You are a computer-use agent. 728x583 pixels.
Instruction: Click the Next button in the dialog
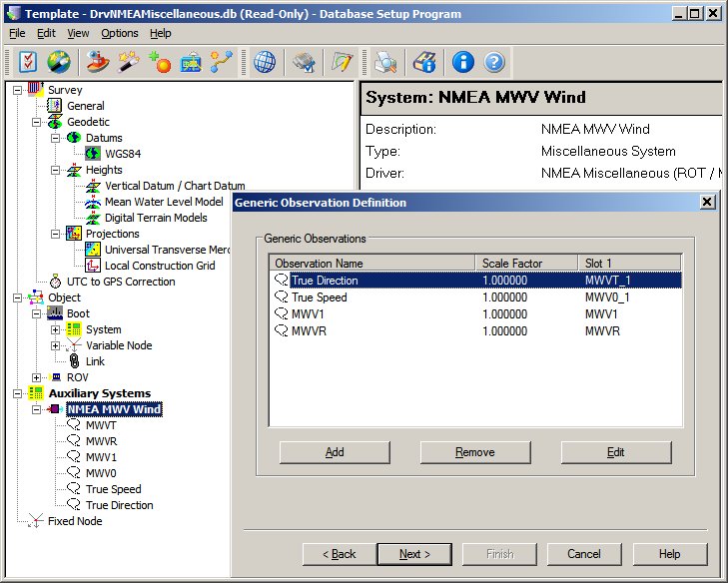(x=414, y=554)
